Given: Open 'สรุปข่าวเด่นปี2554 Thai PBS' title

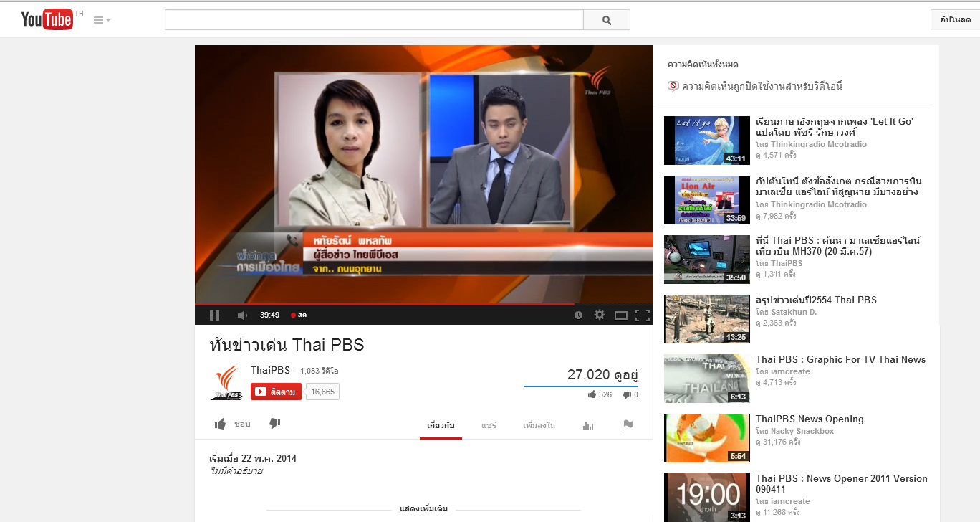Looking at the screenshot, I should click(816, 300).
